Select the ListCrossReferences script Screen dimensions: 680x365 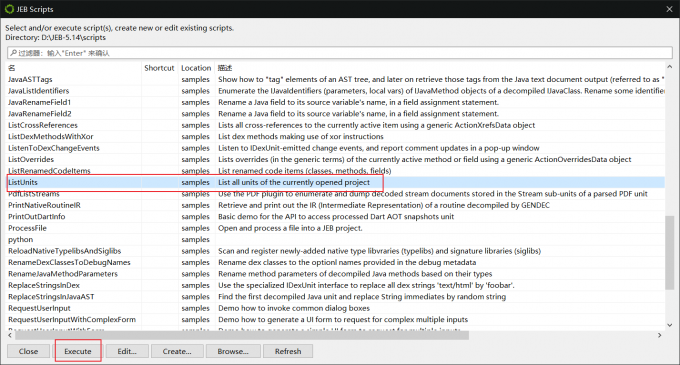(x=42, y=125)
